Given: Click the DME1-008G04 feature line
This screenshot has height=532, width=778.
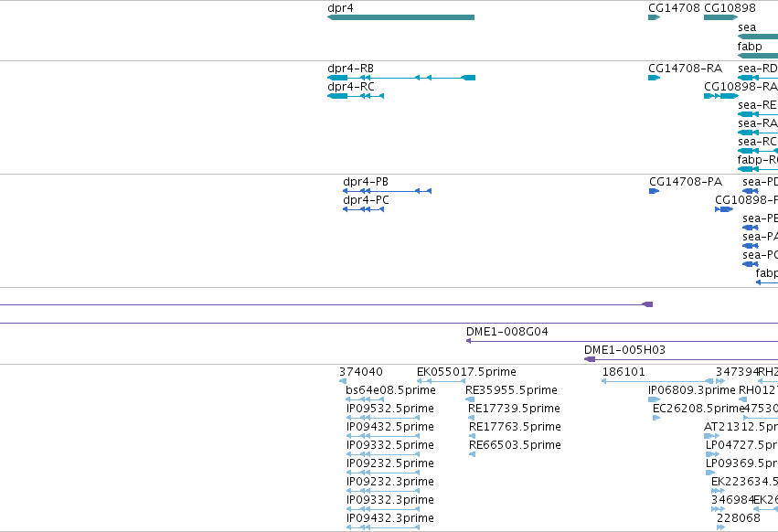Looking at the screenshot, I should click(622, 341).
